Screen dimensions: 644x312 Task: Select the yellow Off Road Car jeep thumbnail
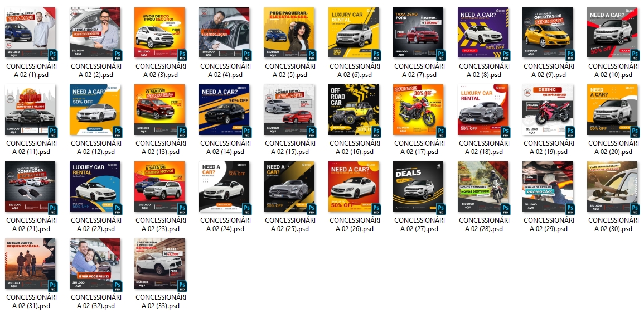tap(354, 109)
